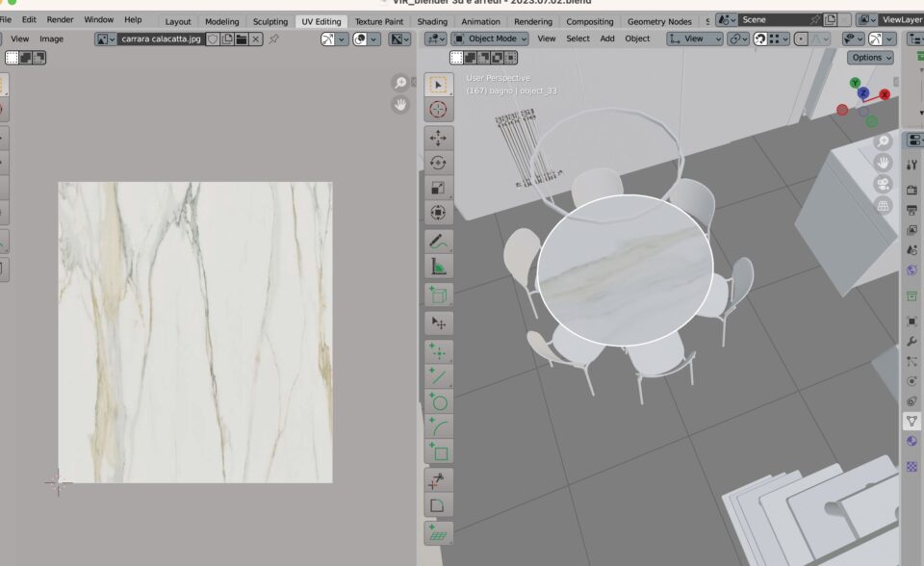Open the Render menu

tap(60, 19)
